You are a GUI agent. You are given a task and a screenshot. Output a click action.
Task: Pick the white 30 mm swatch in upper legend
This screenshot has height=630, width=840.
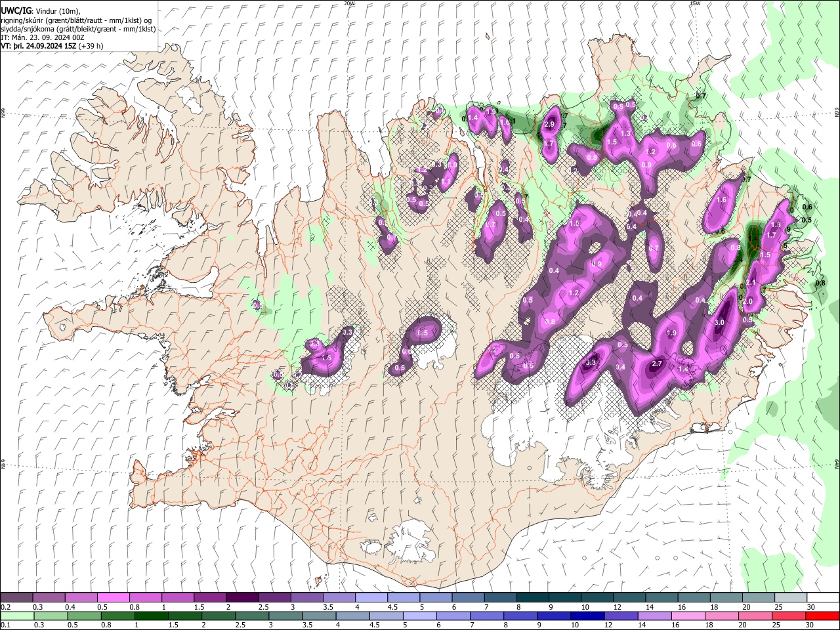pyautogui.click(x=822, y=598)
